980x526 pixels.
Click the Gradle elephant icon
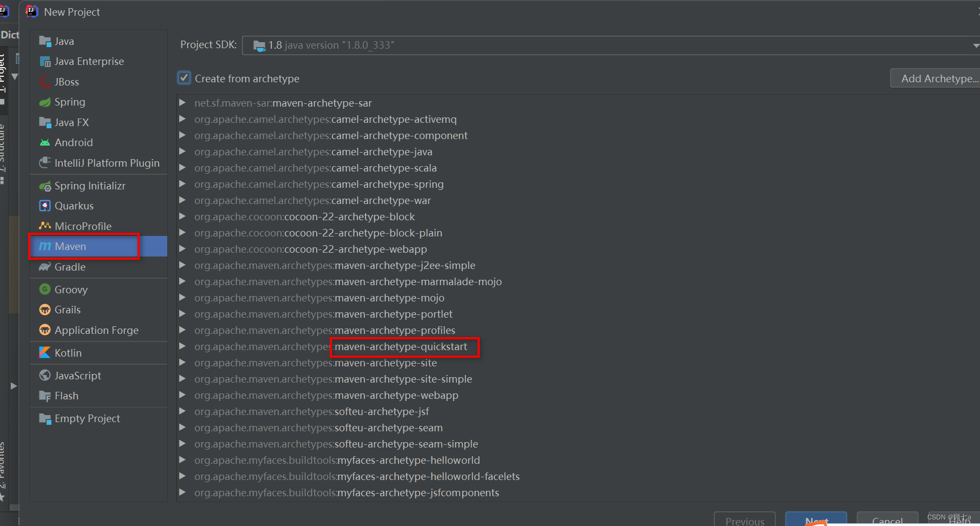tap(45, 267)
